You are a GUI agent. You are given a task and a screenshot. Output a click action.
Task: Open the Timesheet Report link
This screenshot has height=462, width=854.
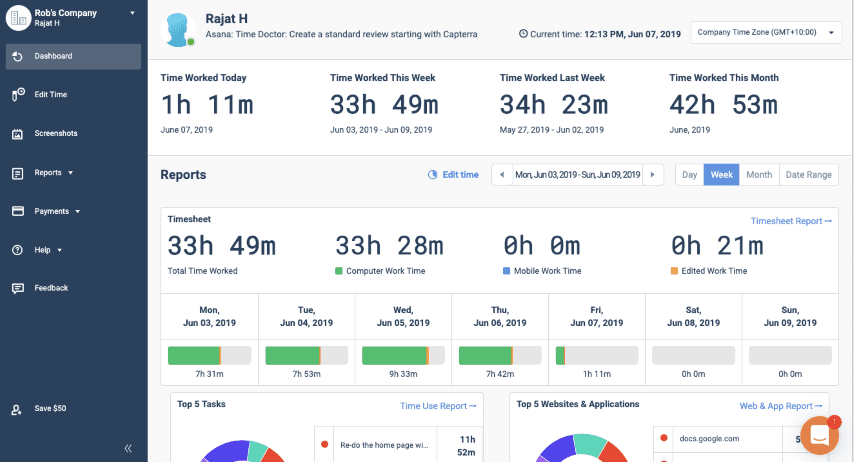[791, 221]
